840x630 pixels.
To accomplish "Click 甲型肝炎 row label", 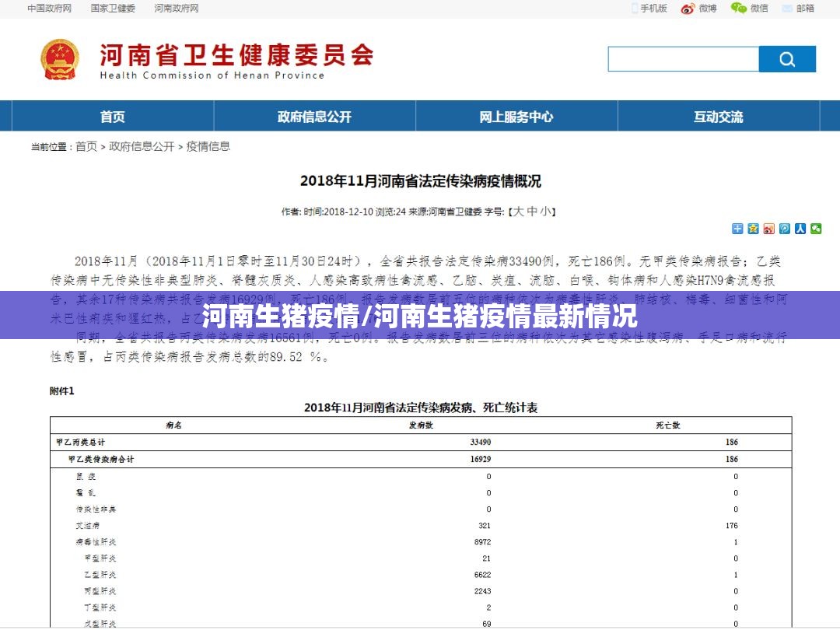I will point(100,558).
